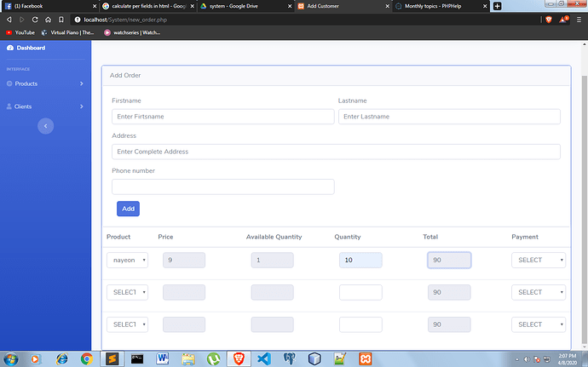Click the third row Quantity field
Screen dimensions: 588x367
(360, 324)
